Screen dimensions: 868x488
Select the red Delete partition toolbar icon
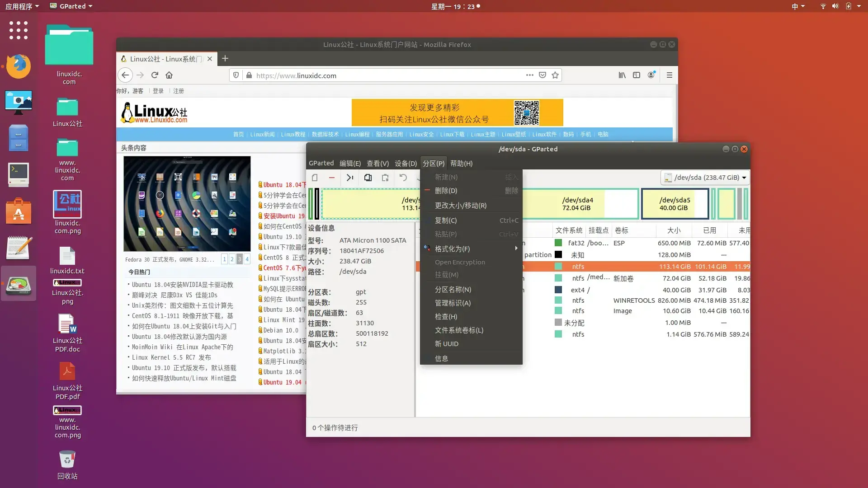click(x=332, y=178)
